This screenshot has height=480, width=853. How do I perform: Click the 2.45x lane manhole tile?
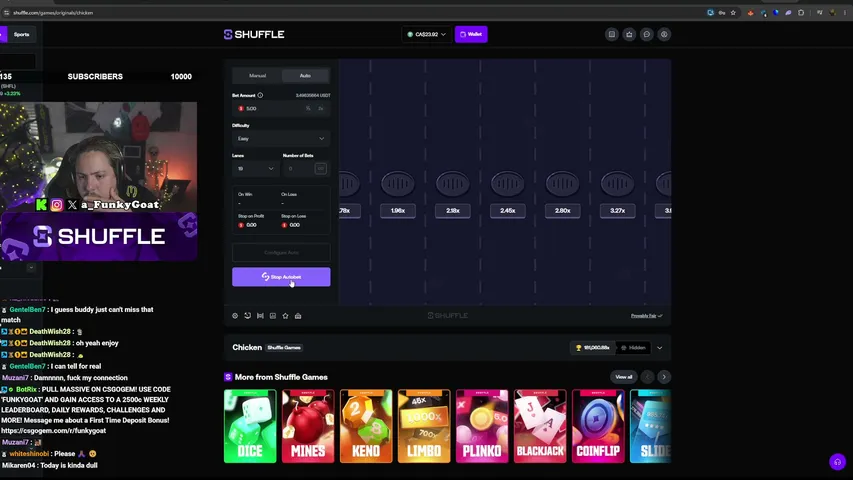pyautogui.click(x=508, y=184)
